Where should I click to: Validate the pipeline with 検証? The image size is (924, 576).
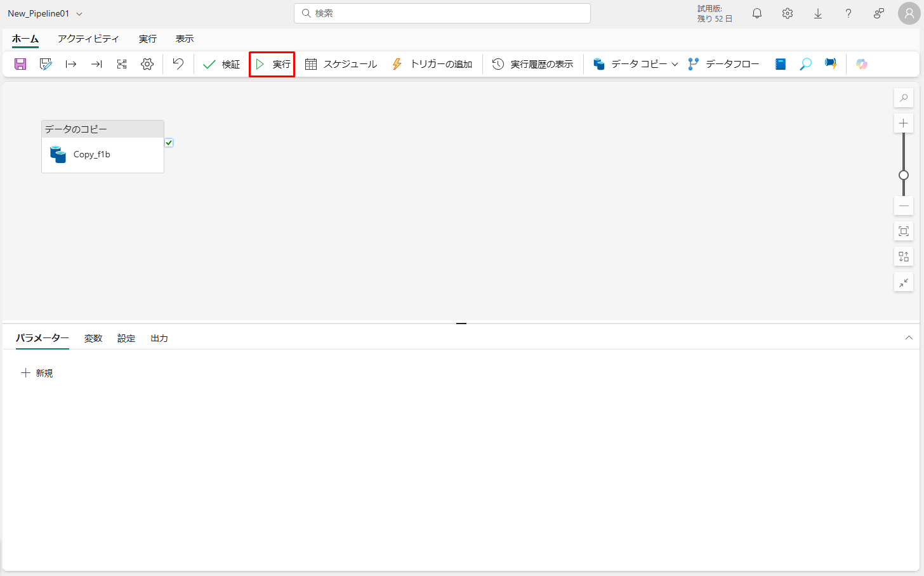221,64
